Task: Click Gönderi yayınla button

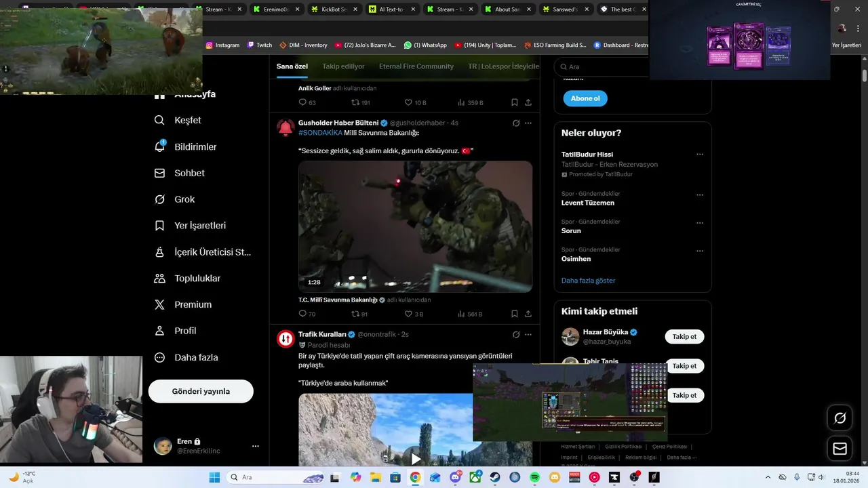Action: click(201, 391)
